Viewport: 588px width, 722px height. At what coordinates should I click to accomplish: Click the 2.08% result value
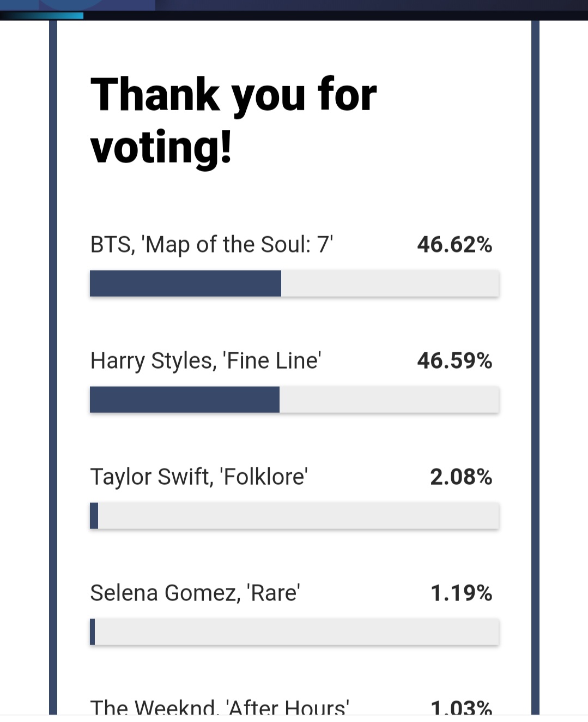point(461,477)
